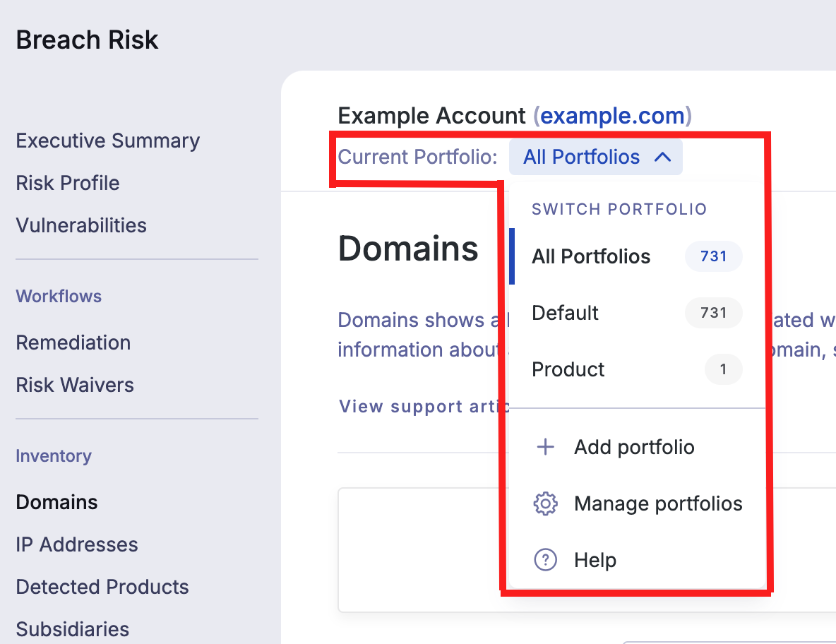Screen dimensions: 836x644
Task: Open the Detected Products page
Action: 102,587
